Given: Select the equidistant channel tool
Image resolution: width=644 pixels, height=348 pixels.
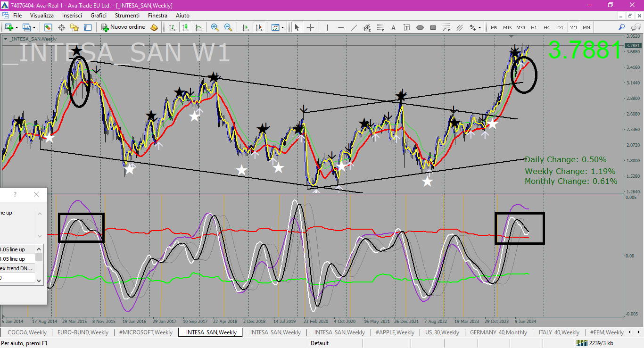Looking at the screenshot, I should pyautogui.click(x=367, y=27).
